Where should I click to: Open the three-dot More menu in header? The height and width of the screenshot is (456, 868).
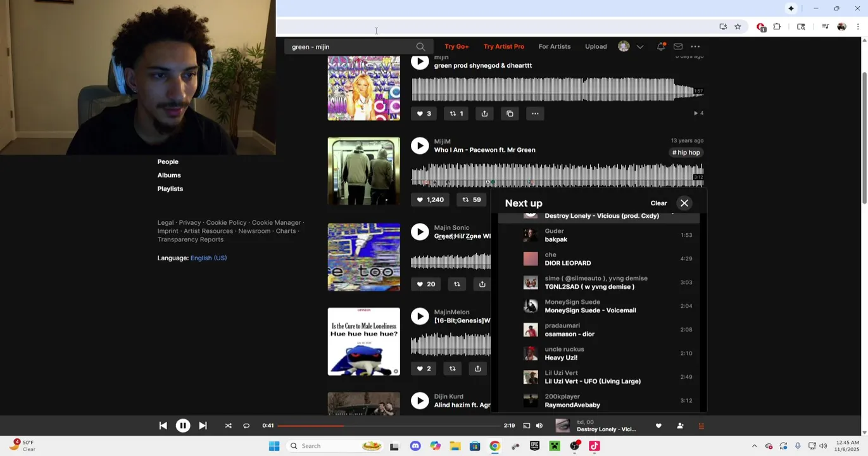coord(695,46)
